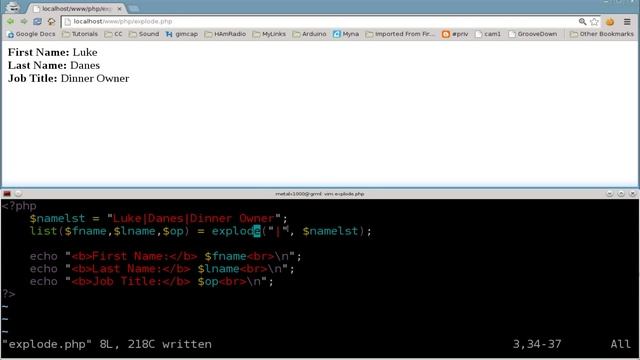This screenshot has height=360, width=640.
Task: Click the vim cursor position '3,34-37'
Action: tap(537, 344)
